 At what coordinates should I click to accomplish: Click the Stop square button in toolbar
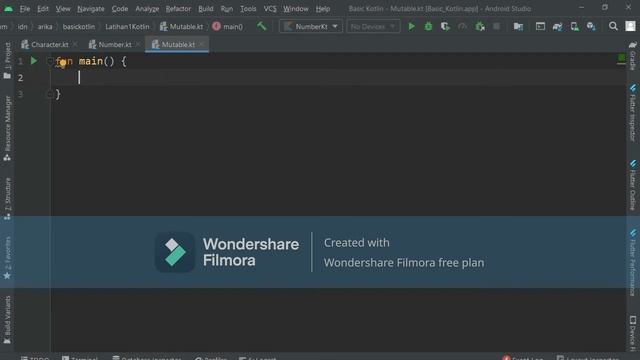click(x=496, y=27)
